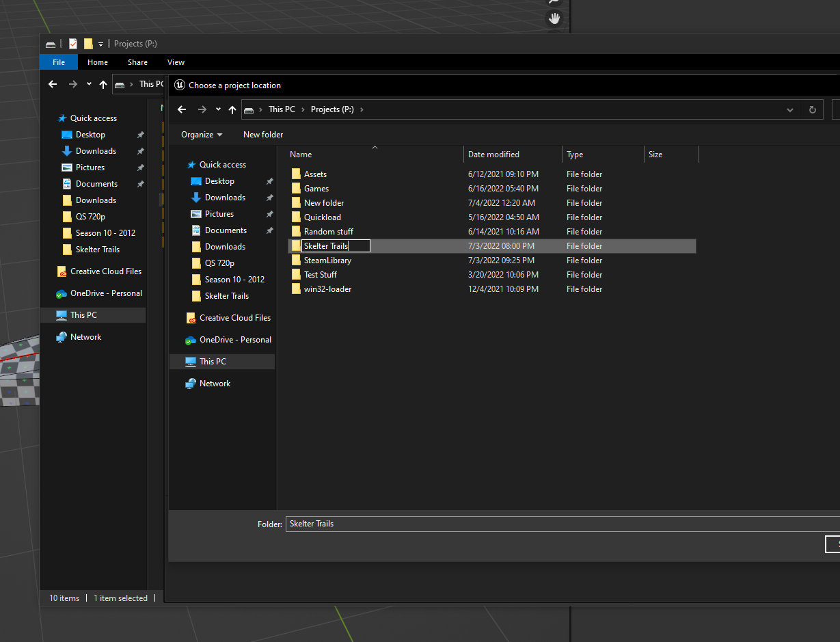
Task: Expand the chevron after Projects (P:) in the breadcrumb
Action: 362,109
